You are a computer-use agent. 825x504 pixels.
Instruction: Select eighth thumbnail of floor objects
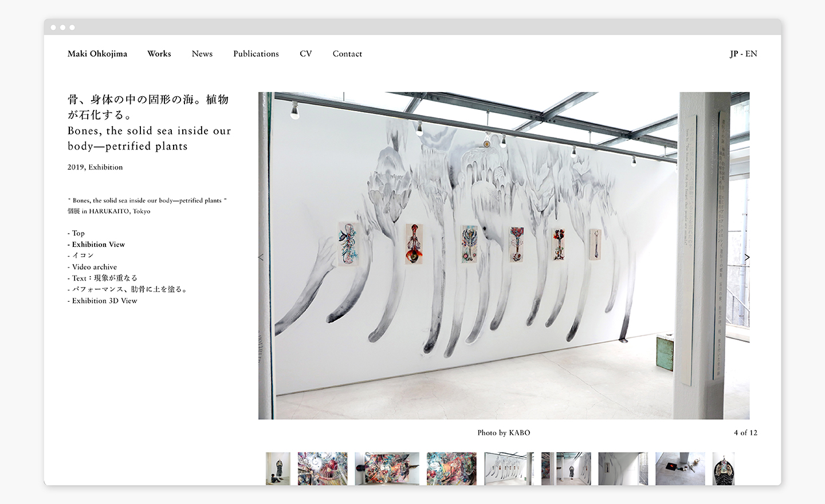click(x=680, y=468)
